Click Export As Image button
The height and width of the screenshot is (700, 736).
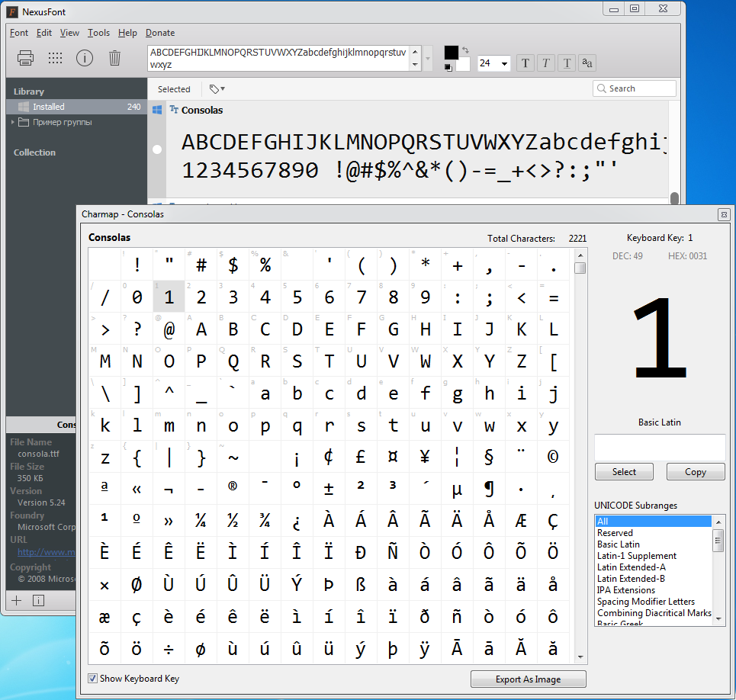coord(528,679)
